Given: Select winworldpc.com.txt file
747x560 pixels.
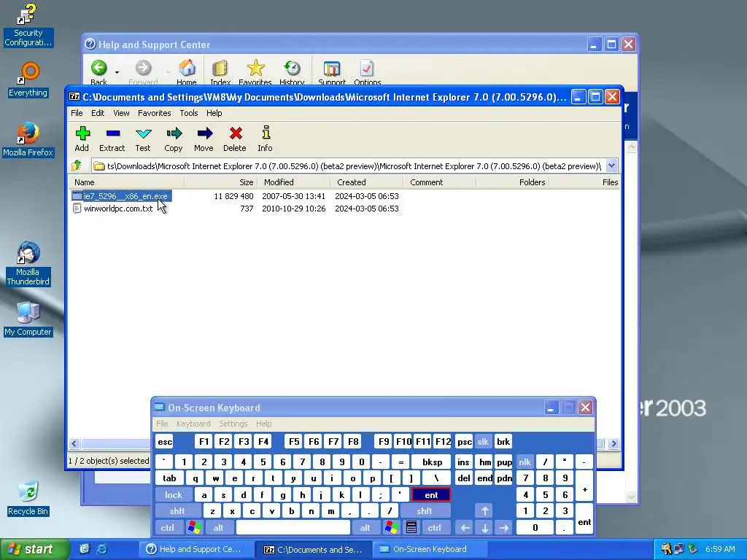Looking at the screenshot, I should click(x=117, y=209).
